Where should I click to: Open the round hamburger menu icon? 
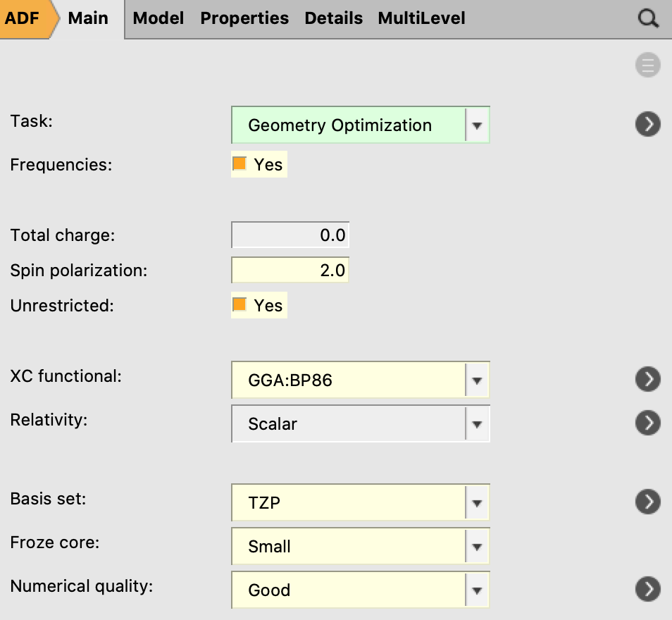pos(647,66)
